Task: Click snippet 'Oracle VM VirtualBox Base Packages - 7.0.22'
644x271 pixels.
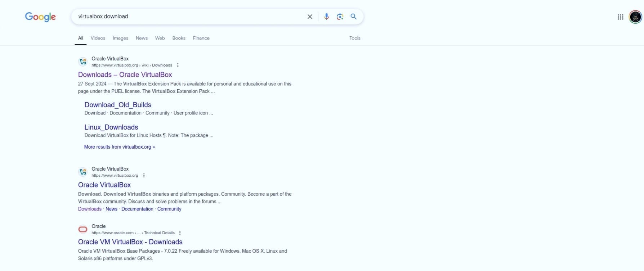Action: (x=183, y=255)
